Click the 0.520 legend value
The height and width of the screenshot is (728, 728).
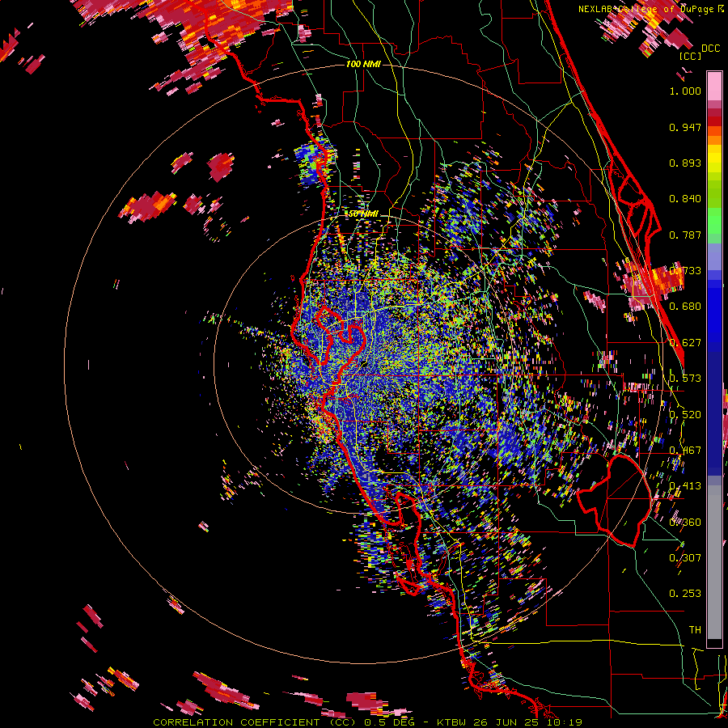pos(685,415)
